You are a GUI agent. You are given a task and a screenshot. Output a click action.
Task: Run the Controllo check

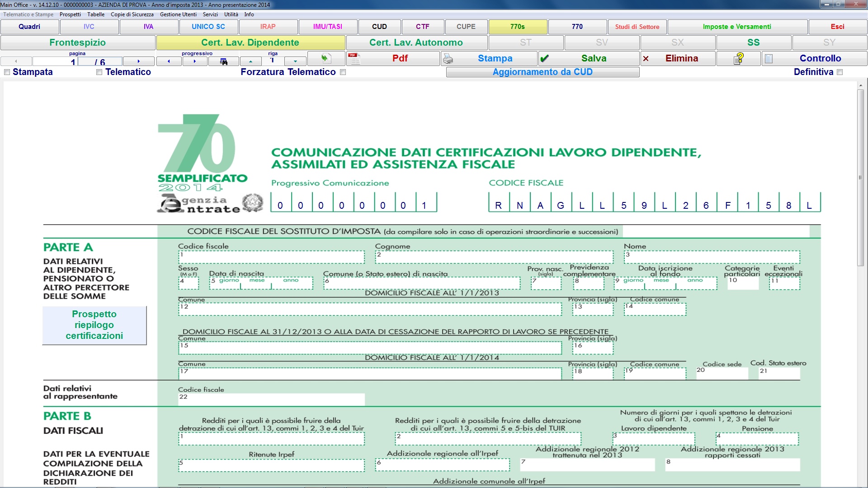[814, 58]
